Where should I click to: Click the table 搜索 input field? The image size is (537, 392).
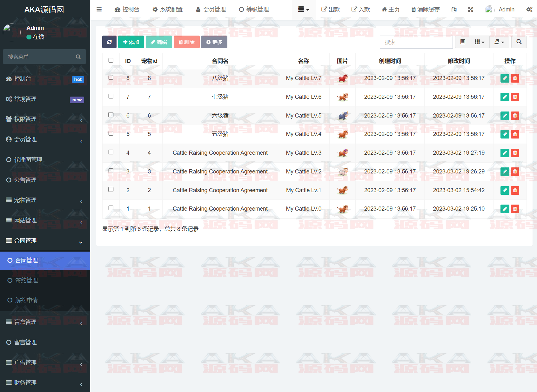click(x=416, y=42)
